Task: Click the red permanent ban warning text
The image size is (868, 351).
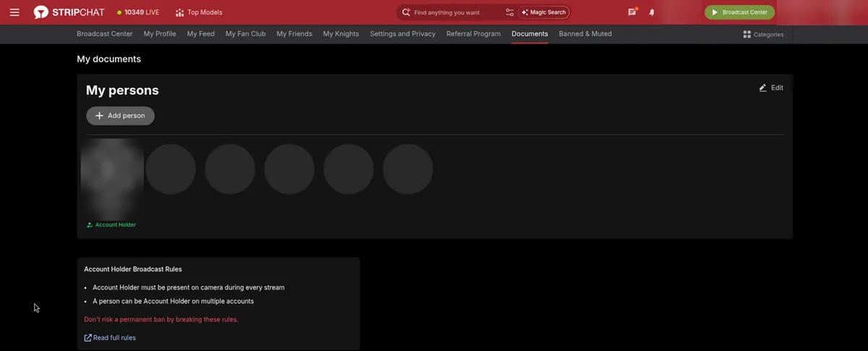Action: 161,319
